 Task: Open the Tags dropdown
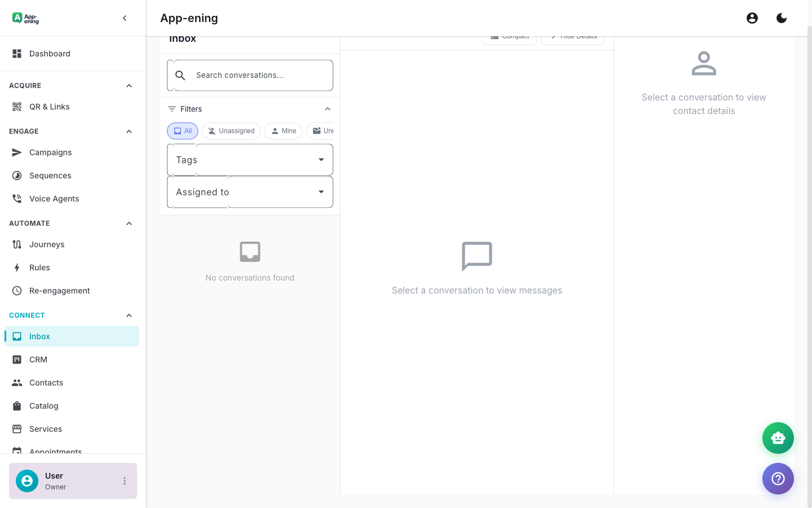[x=250, y=160]
